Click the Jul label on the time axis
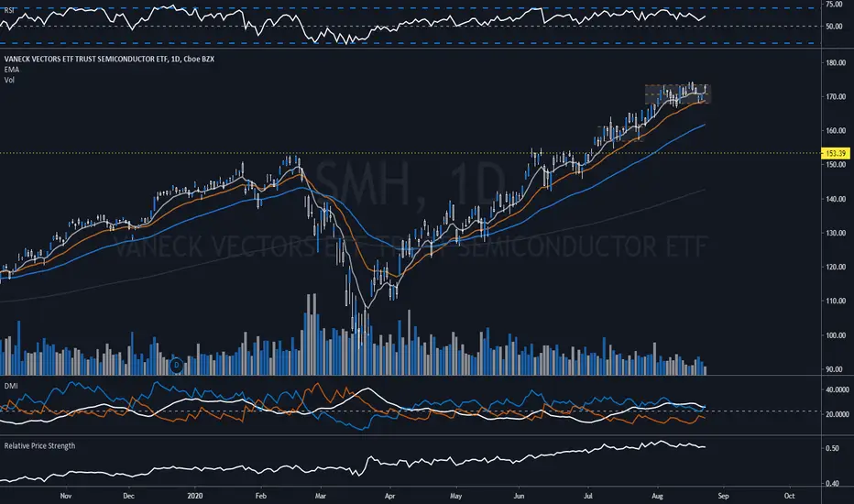854x504 pixels. [x=587, y=496]
